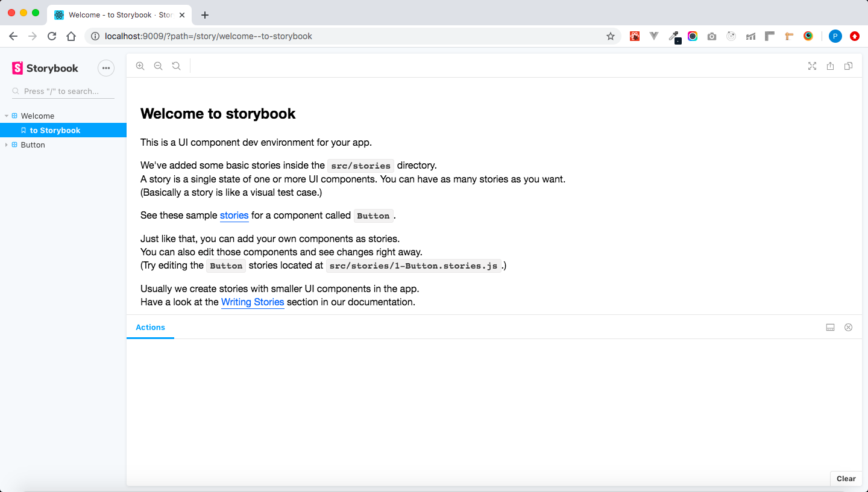Click the colorful circle extension icon
This screenshot has width=868, height=492.
(x=693, y=36)
